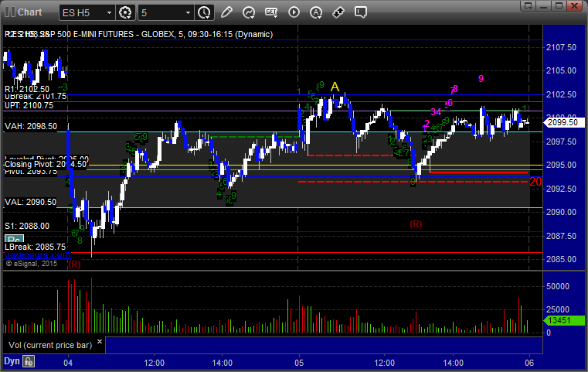Click the 25000 volume axis label
Image resolution: width=588 pixels, height=372 pixels.
point(558,309)
